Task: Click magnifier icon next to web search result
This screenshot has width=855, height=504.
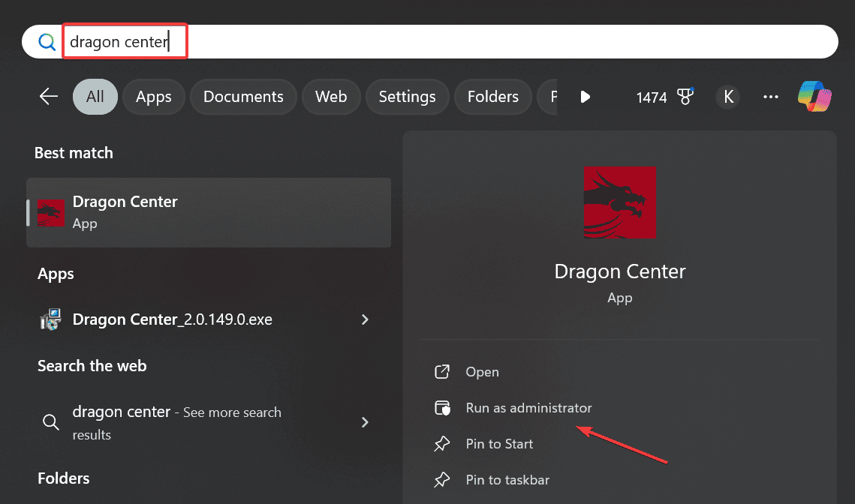Action: (x=51, y=421)
